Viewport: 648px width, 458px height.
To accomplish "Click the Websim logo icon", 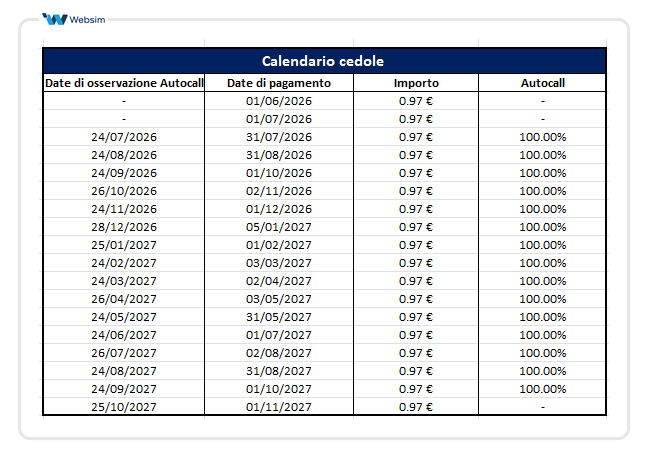I will pos(55,19).
